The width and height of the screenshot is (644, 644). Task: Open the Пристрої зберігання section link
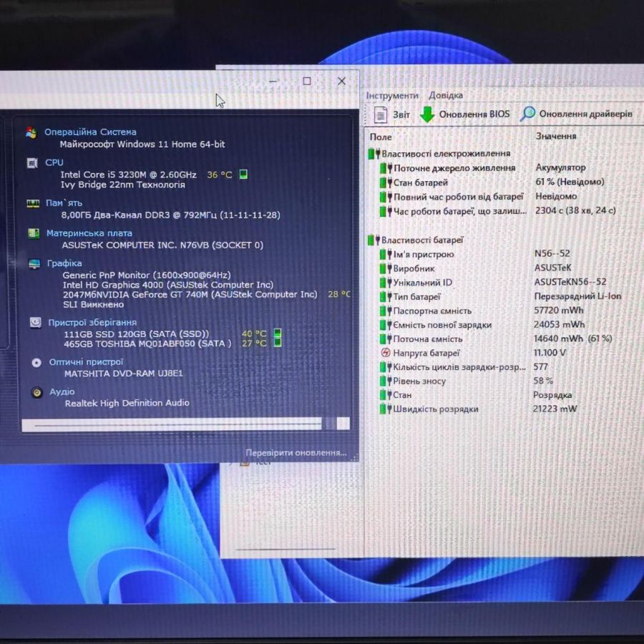(92, 323)
